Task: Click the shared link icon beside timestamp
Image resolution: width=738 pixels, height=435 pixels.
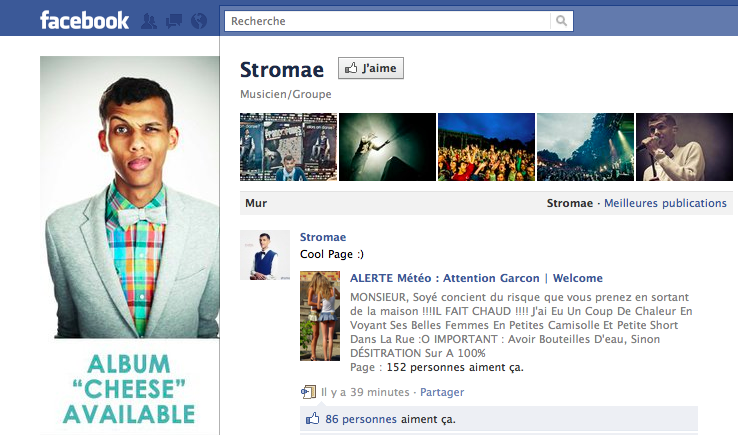Action: [308, 392]
